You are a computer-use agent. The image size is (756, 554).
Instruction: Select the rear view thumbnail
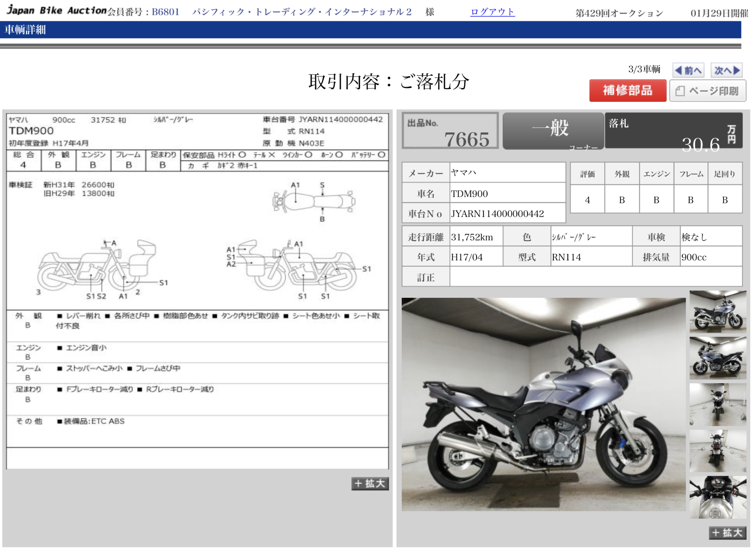coord(718,451)
